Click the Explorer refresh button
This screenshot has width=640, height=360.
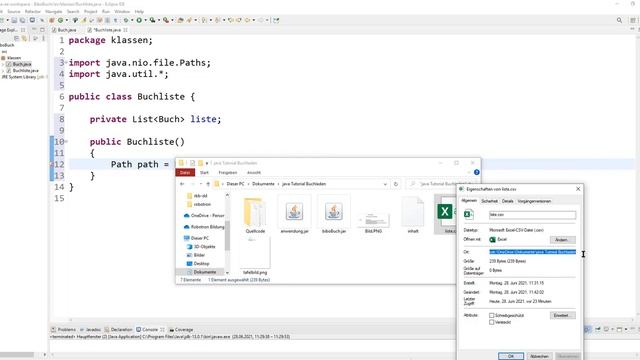click(396, 184)
